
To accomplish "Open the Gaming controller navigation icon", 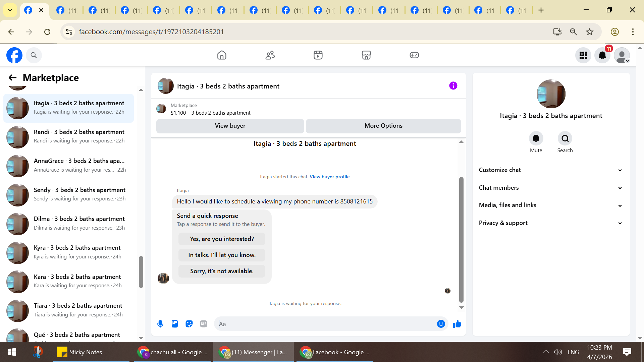I will 414,55.
